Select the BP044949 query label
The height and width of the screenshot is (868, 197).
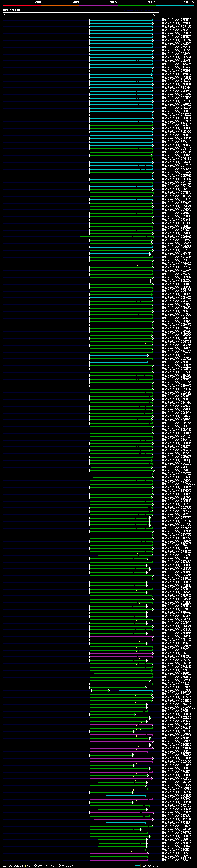(x=11, y=10)
